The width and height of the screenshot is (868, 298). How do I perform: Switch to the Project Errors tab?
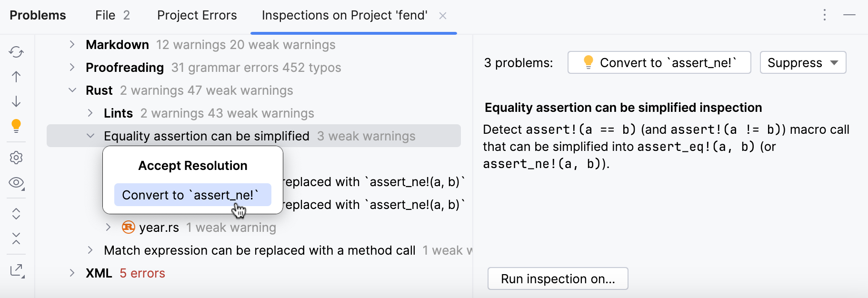(197, 15)
